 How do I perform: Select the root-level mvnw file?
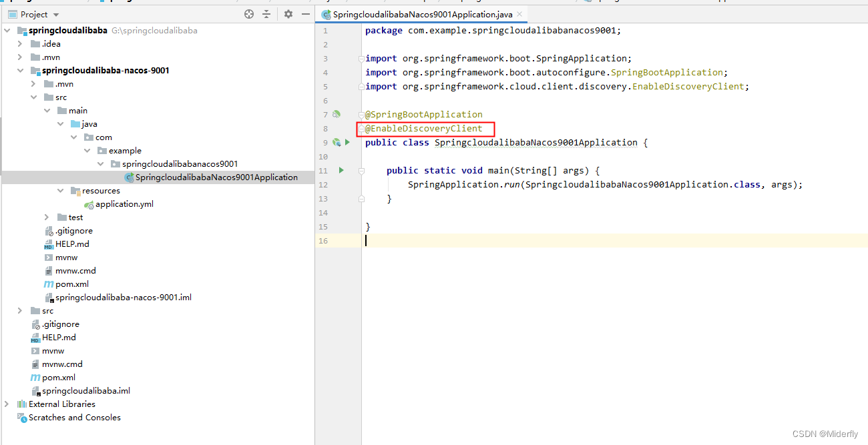[53, 351]
